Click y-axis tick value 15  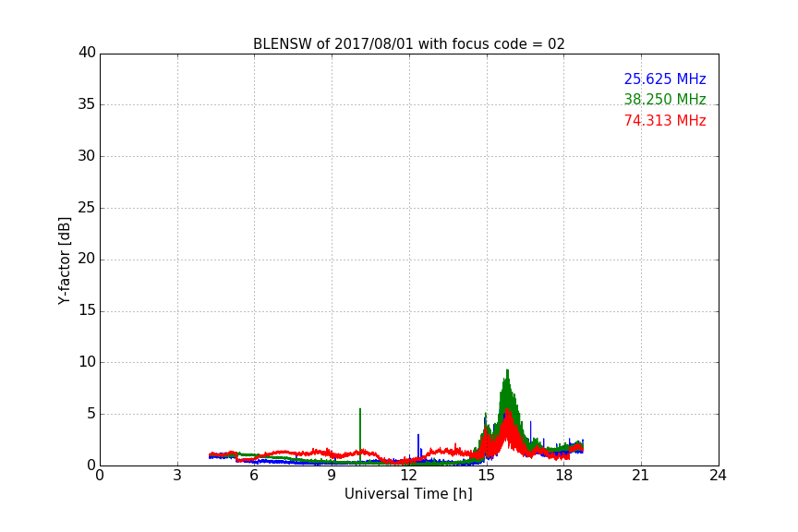(87, 310)
